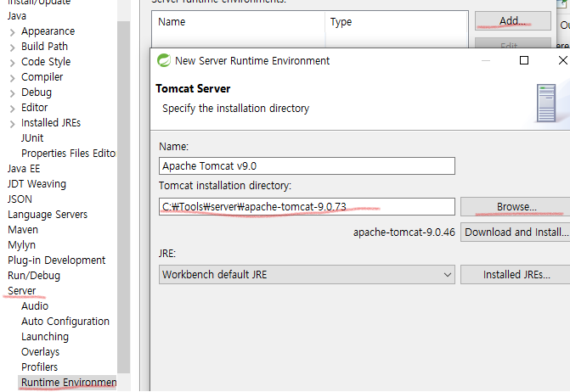Select Overlays under Server
Viewport: 570px width, 392px height.
(x=41, y=351)
